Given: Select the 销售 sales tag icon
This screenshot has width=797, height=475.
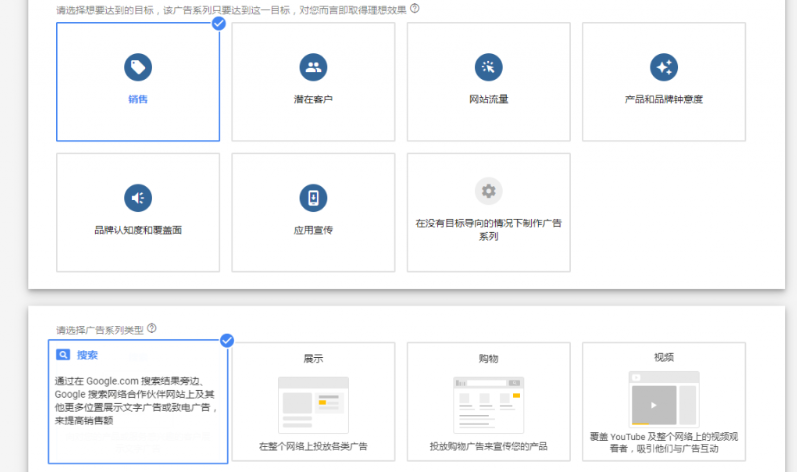Looking at the screenshot, I should click(x=138, y=67).
